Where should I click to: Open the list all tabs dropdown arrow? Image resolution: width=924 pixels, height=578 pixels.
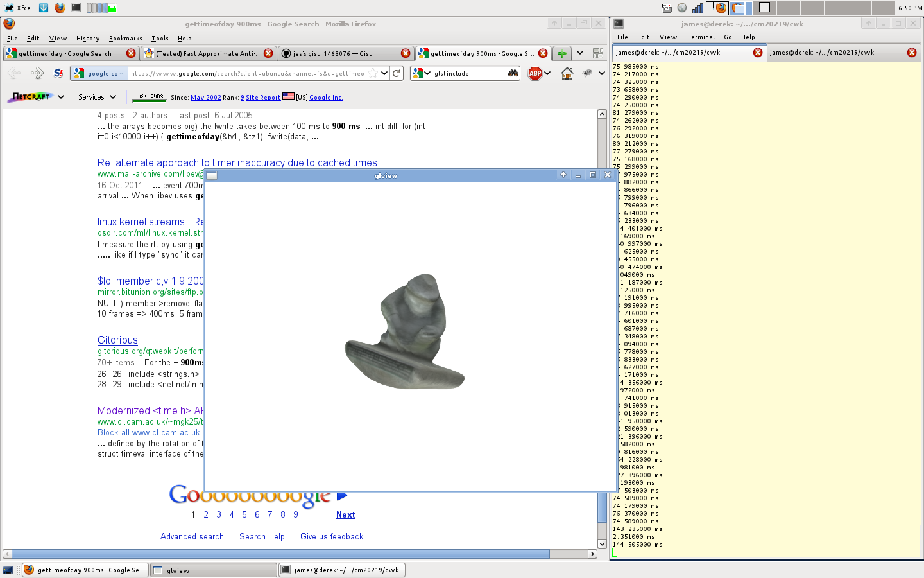[580, 53]
